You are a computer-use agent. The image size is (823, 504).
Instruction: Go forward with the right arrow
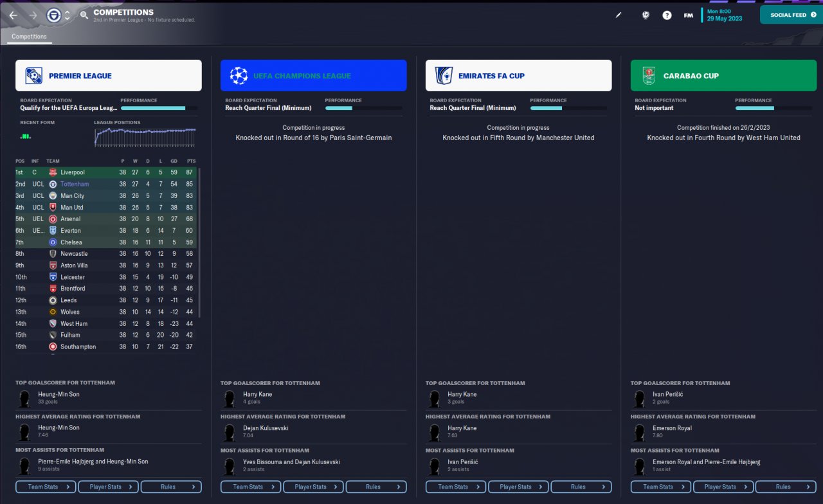pos(33,15)
